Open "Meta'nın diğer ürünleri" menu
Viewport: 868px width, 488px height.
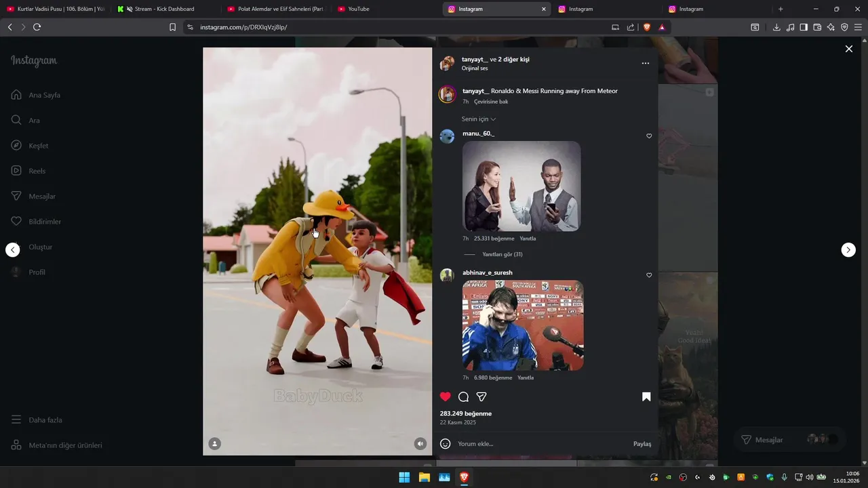tap(57, 445)
